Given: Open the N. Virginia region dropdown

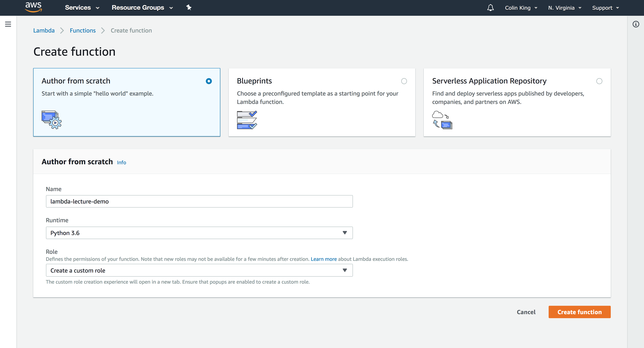Looking at the screenshot, I should click(564, 8).
